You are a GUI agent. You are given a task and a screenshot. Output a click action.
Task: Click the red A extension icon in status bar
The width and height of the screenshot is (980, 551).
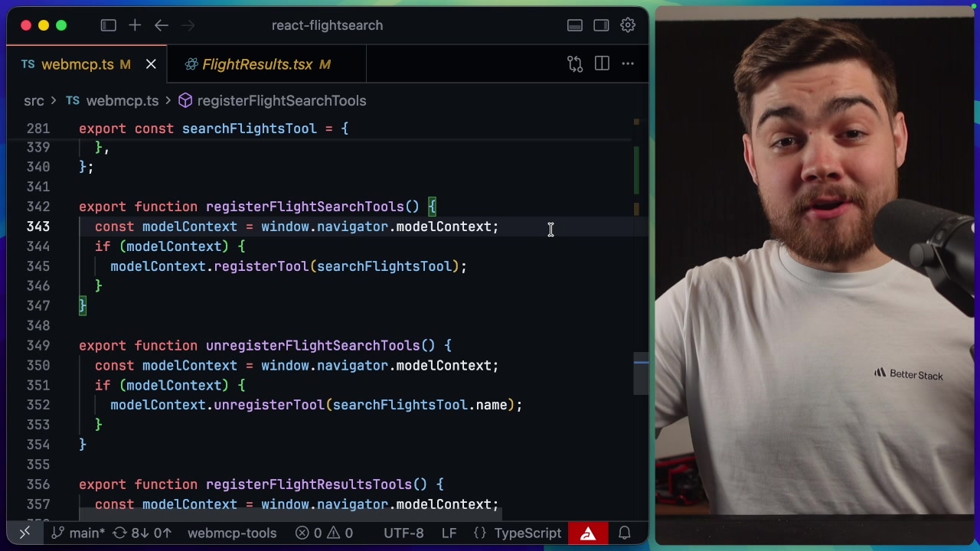pos(587,533)
